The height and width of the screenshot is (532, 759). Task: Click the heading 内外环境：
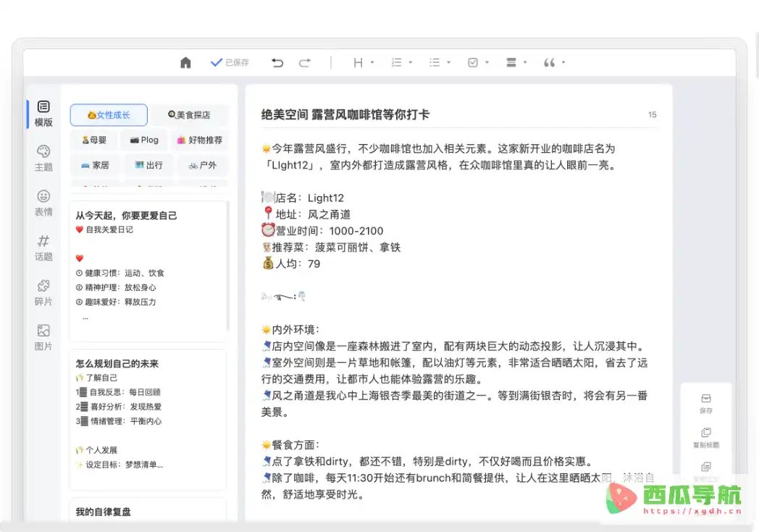coord(290,330)
